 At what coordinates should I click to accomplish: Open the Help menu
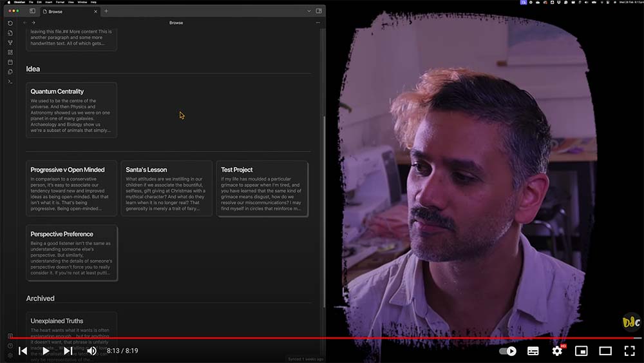tap(93, 2)
